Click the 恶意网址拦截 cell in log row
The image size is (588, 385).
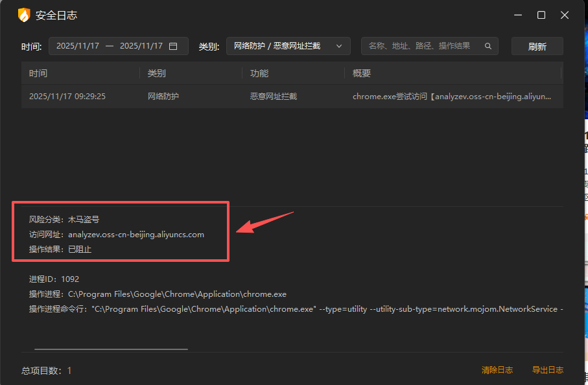point(274,97)
